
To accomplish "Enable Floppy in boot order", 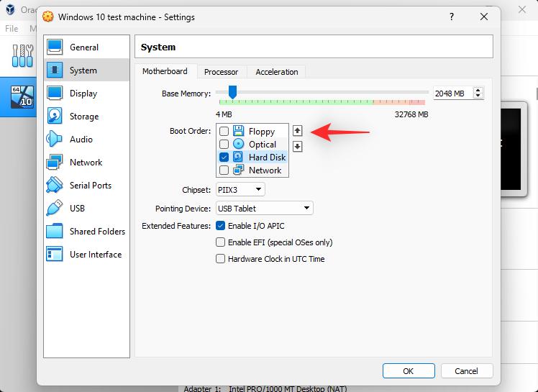I will [x=224, y=131].
